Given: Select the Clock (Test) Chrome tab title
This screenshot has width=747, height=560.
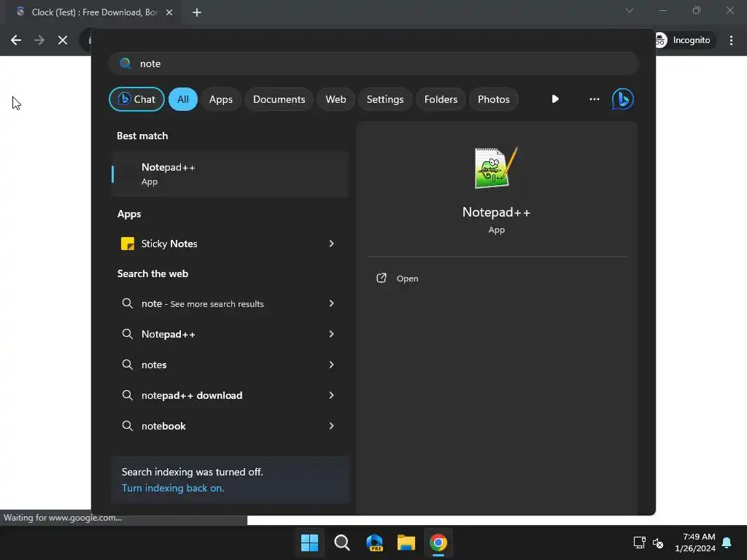Looking at the screenshot, I should (94, 12).
